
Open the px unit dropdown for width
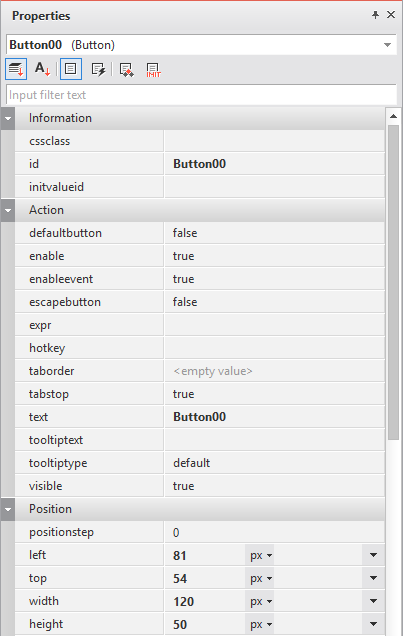260,601
